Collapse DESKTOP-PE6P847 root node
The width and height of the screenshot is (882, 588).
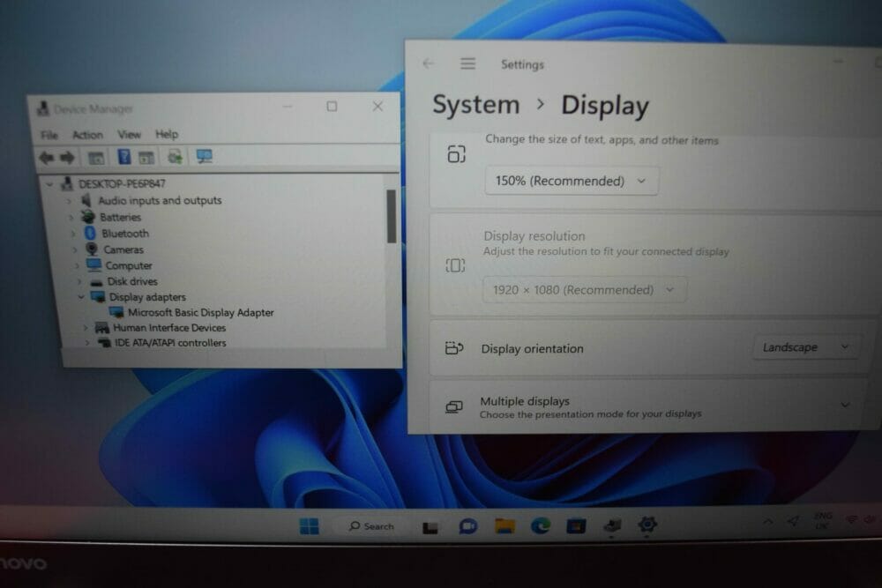(x=49, y=184)
